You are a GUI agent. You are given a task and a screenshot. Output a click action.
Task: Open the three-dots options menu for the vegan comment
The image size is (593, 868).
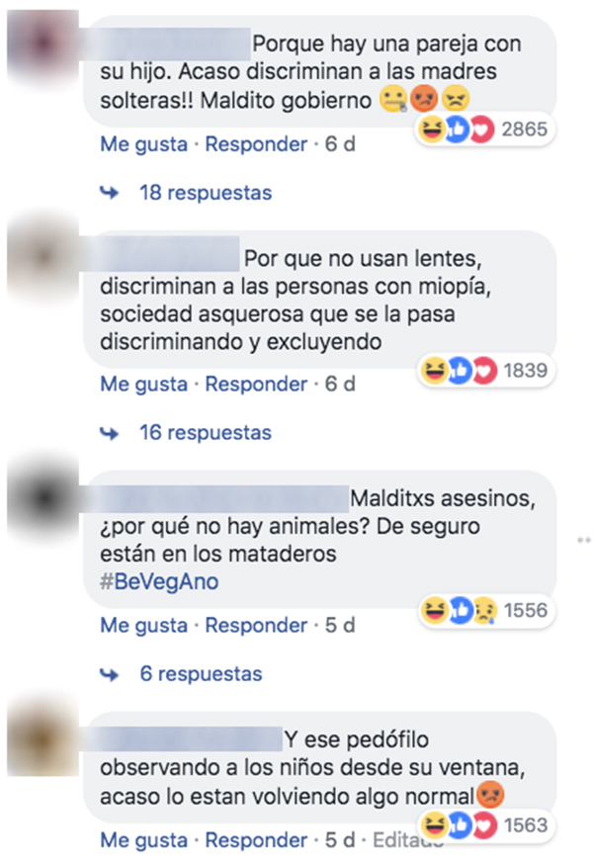coord(584,540)
